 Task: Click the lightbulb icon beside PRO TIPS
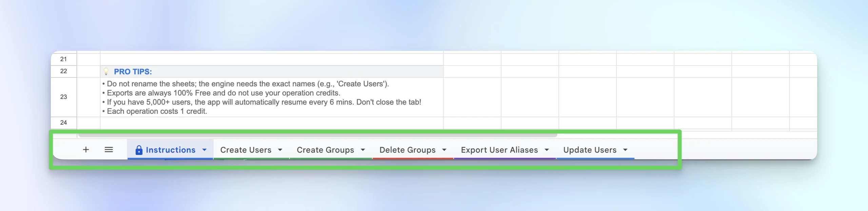[x=106, y=71]
